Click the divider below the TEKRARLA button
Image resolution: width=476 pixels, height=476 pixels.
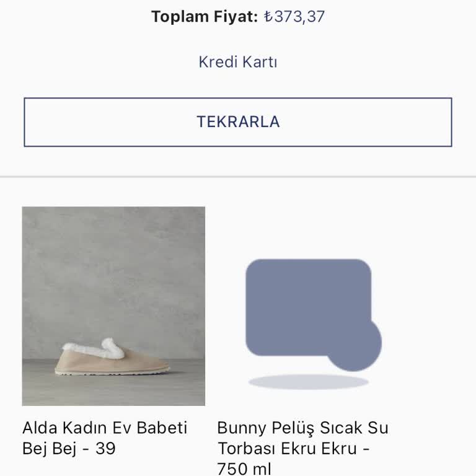(x=238, y=177)
